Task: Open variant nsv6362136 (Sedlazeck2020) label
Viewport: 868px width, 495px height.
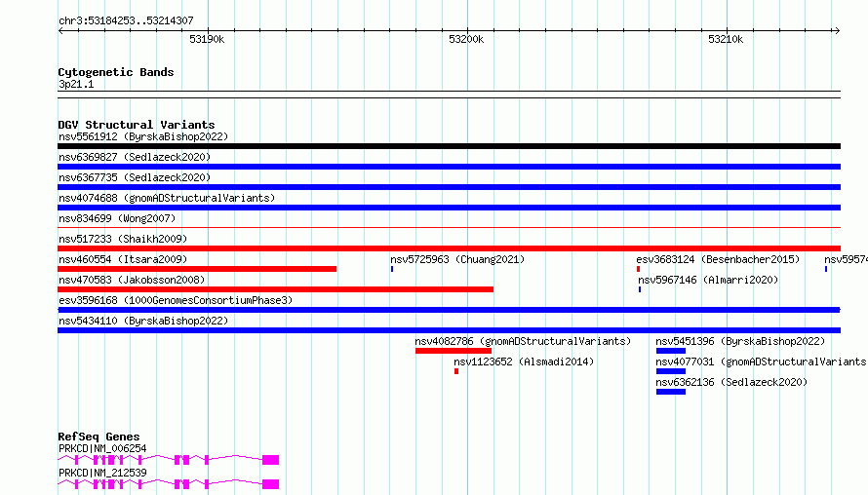Action: point(731,382)
